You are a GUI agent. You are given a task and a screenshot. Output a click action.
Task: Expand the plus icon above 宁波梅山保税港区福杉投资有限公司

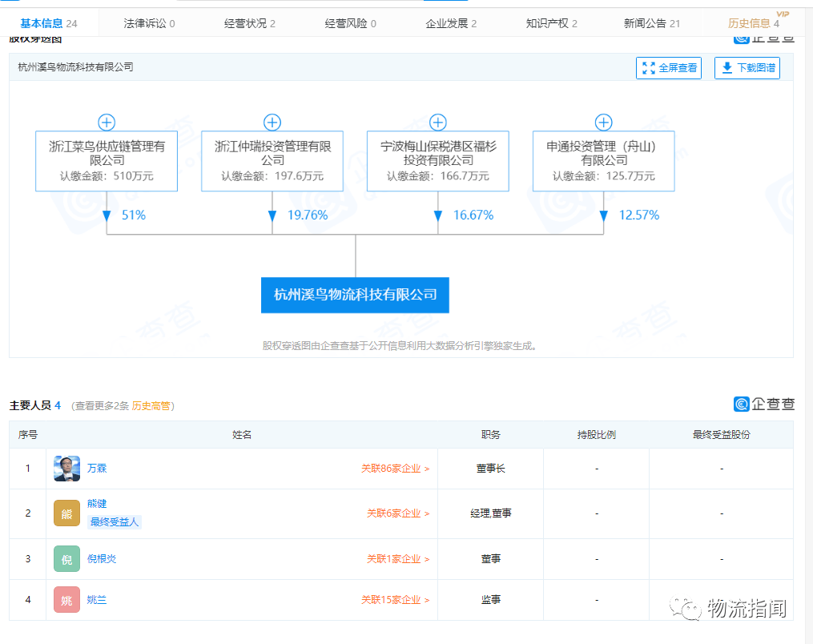click(437, 123)
